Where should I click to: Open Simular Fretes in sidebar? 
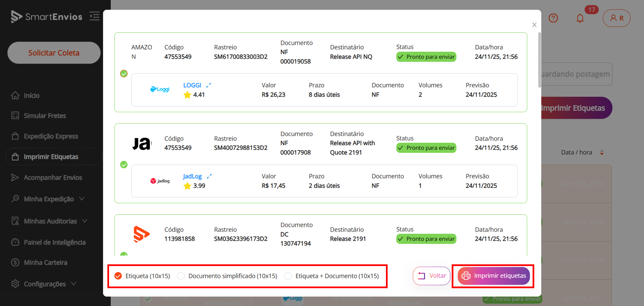(45, 116)
